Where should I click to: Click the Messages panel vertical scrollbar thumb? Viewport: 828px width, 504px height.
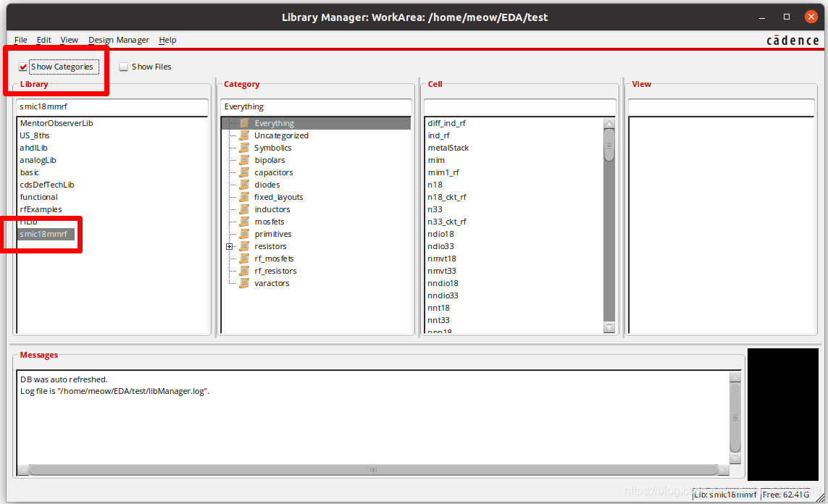735,417
